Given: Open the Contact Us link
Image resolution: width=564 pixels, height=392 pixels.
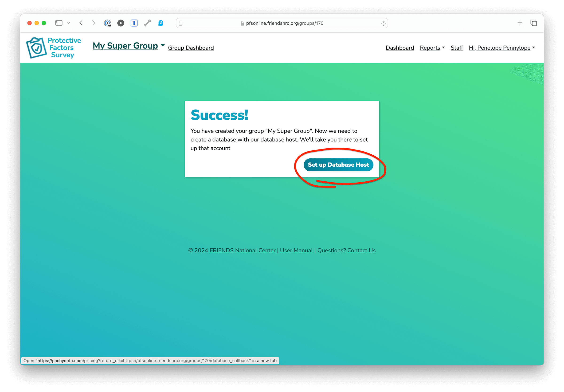Looking at the screenshot, I should (x=361, y=250).
